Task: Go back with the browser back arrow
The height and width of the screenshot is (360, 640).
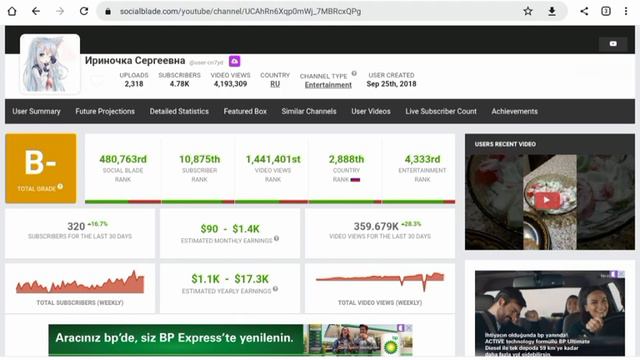Action: pyautogui.click(x=36, y=11)
